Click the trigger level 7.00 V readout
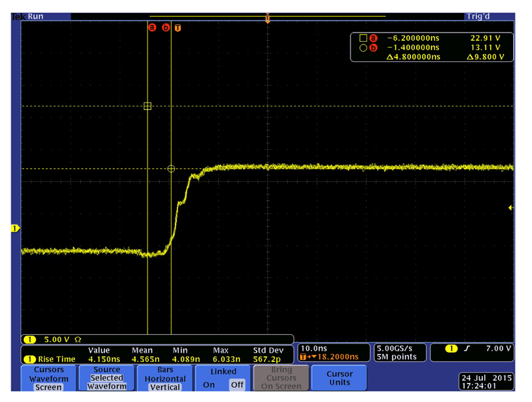Screen dimensions: 532x402 [471, 349]
